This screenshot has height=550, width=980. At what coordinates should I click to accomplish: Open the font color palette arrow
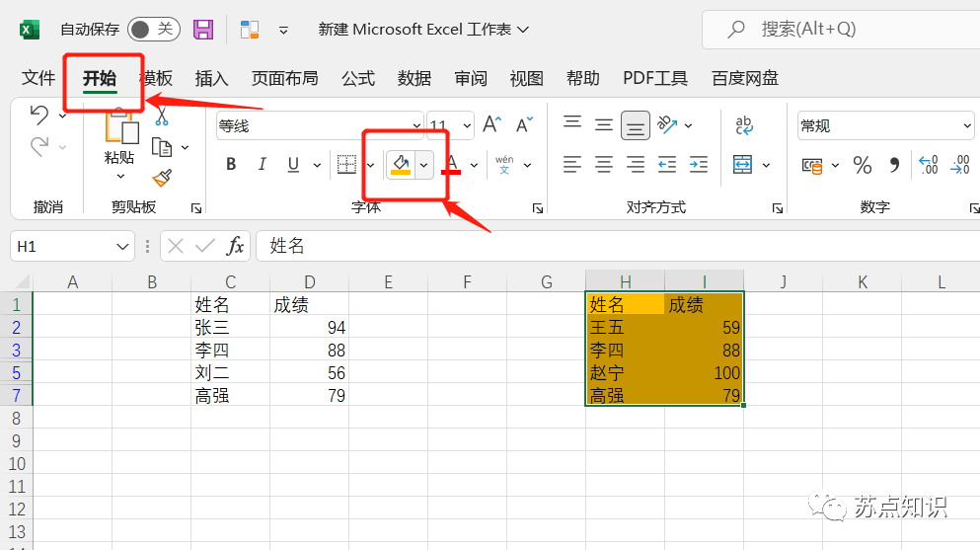474,165
